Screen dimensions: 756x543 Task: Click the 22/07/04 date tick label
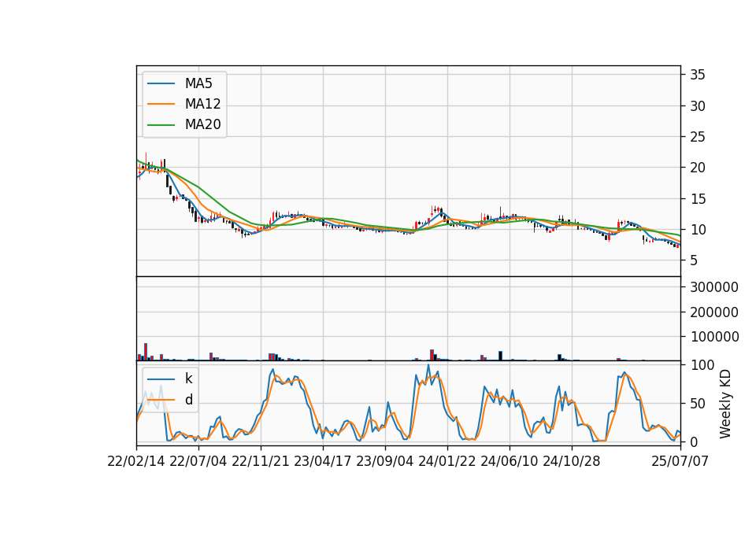(198, 461)
